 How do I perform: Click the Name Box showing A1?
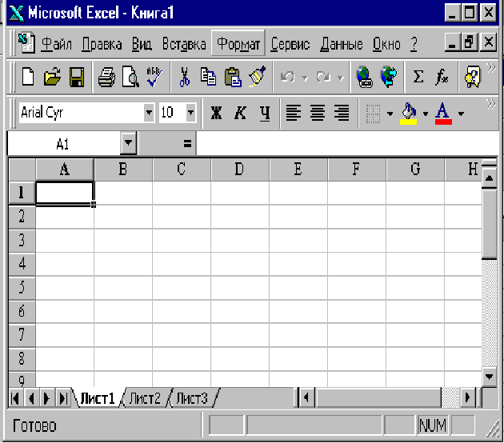(x=64, y=143)
